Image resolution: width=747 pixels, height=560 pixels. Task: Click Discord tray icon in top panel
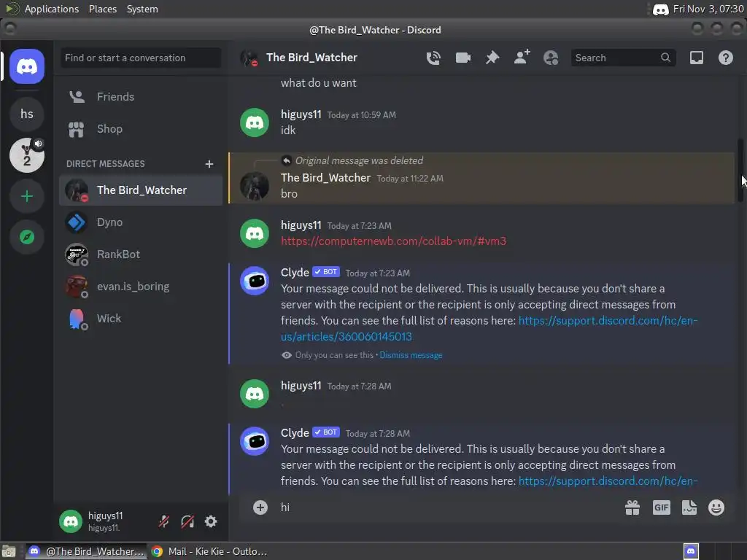(x=660, y=9)
